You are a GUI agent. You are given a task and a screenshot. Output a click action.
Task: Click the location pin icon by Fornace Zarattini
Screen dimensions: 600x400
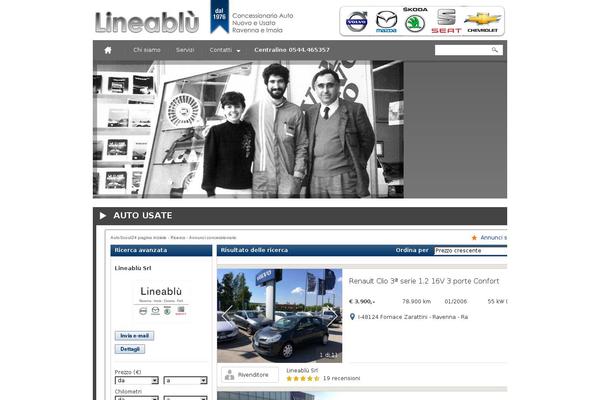(352, 317)
